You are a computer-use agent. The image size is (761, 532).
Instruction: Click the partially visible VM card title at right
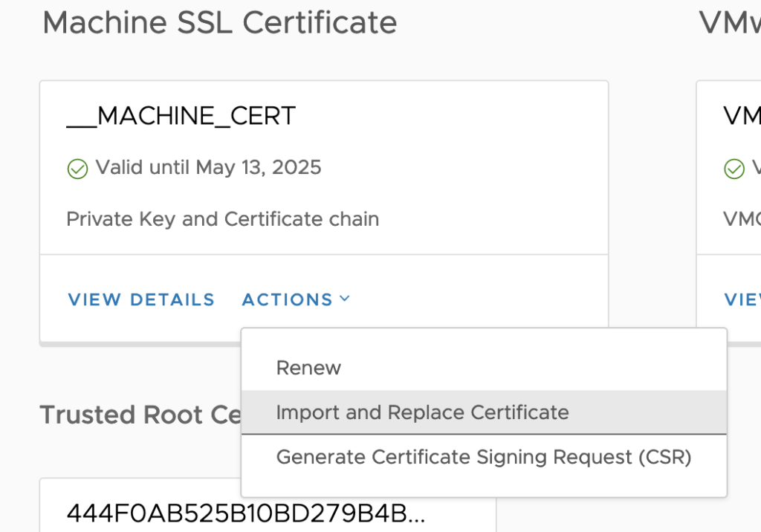click(742, 116)
